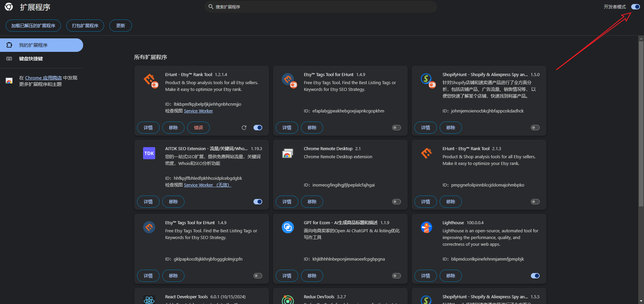Viewport: 644px width, 304px height.
Task: Click the scroll down arrow of the page scrollbar
Action: coord(641,301)
